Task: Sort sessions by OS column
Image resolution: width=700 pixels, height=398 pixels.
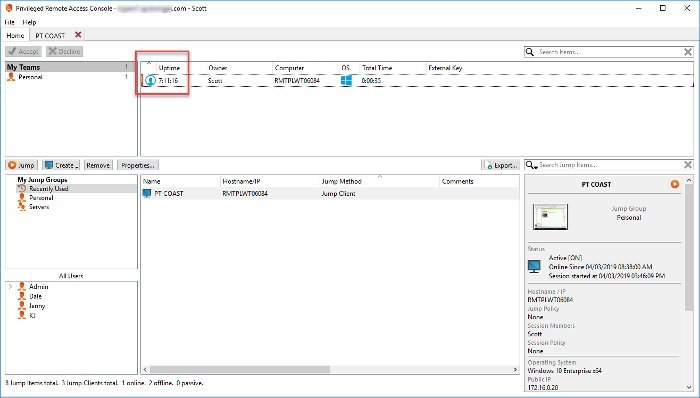Action: [346, 68]
